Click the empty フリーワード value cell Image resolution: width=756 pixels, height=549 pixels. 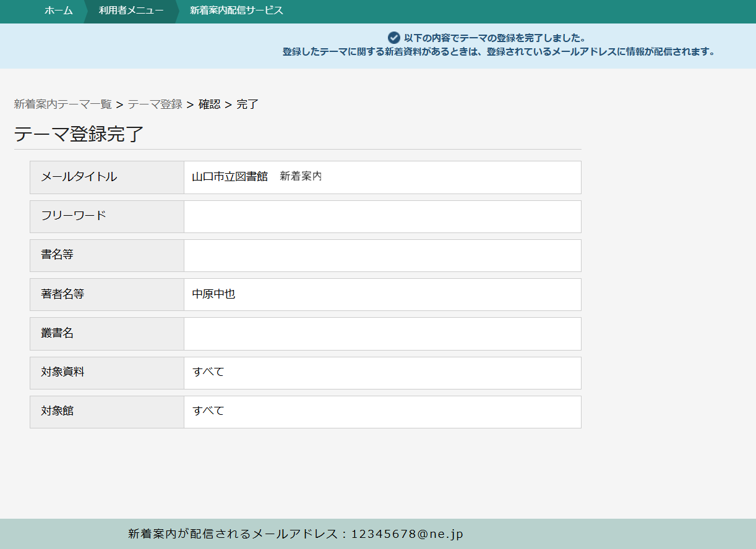[x=382, y=216]
